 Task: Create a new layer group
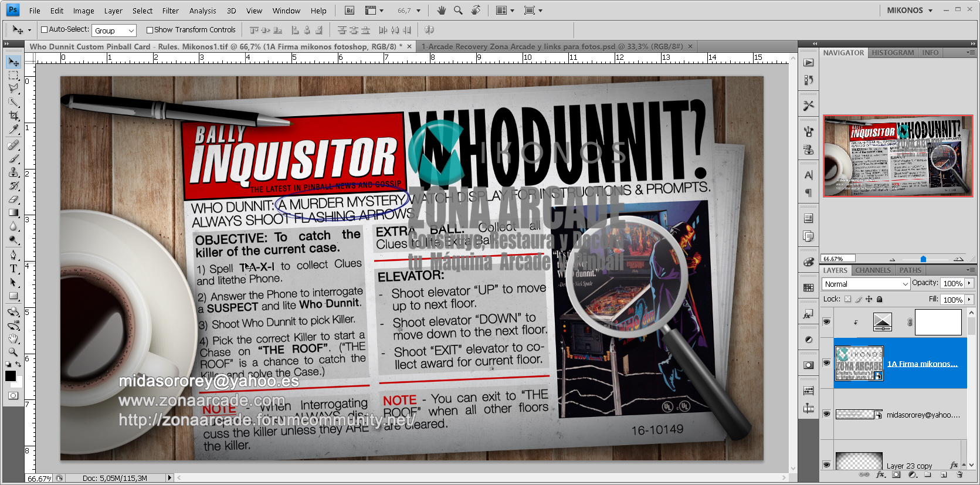928,474
